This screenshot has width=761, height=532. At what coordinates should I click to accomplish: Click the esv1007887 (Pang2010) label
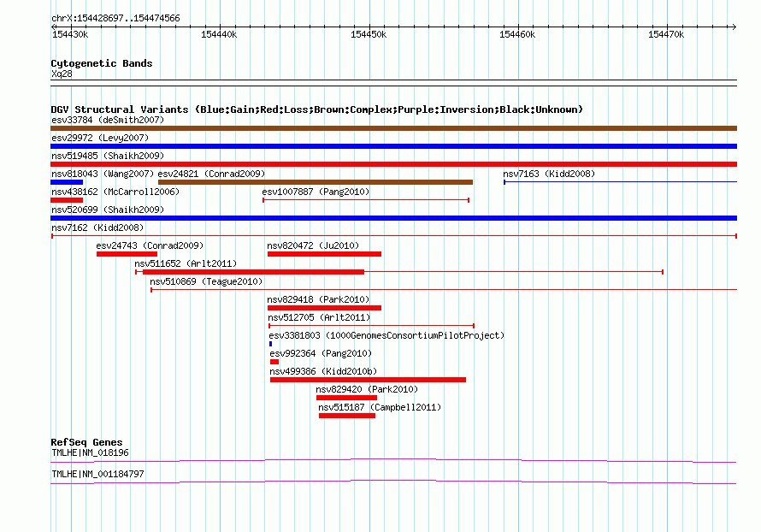[x=316, y=192]
